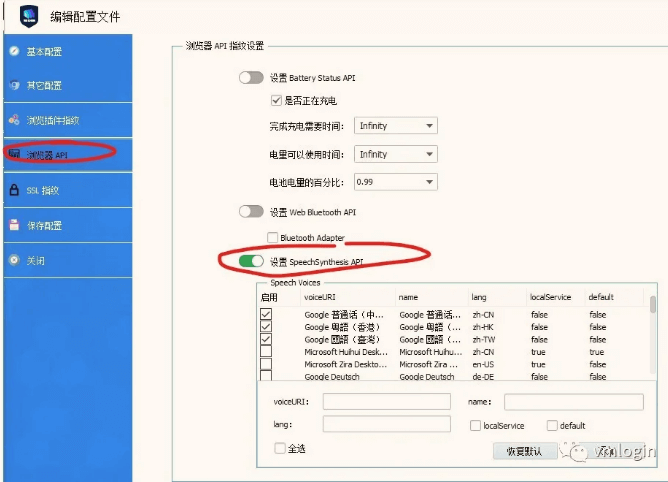Viewport: 668px width, 482px height.
Task: Click the localService column header
Action: (x=550, y=297)
